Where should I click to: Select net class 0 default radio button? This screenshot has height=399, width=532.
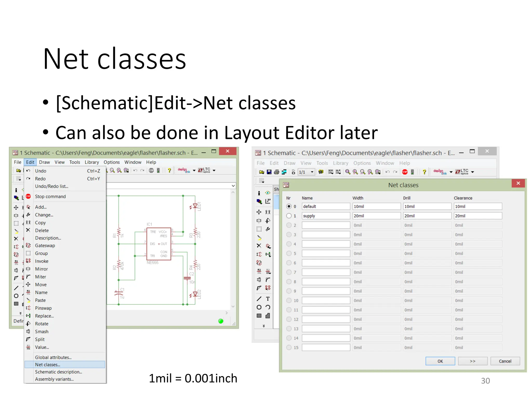pos(289,206)
